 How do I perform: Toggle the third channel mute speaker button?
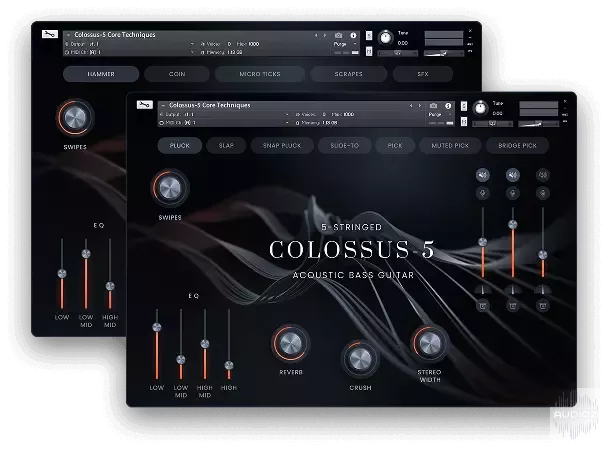tap(543, 175)
